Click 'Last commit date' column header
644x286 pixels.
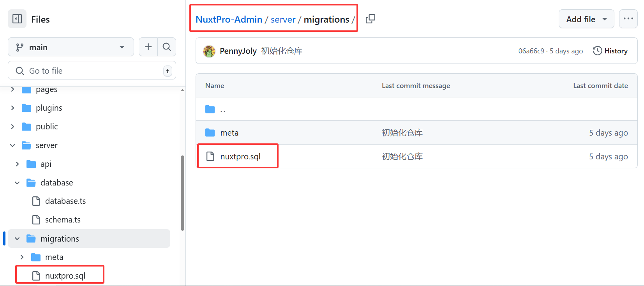click(600, 86)
